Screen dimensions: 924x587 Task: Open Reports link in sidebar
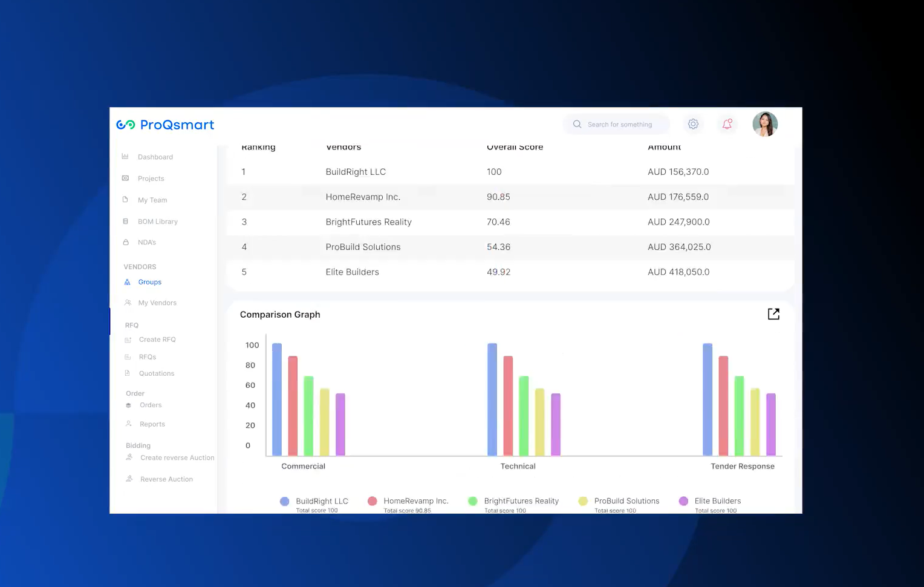[x=152, y=425]
